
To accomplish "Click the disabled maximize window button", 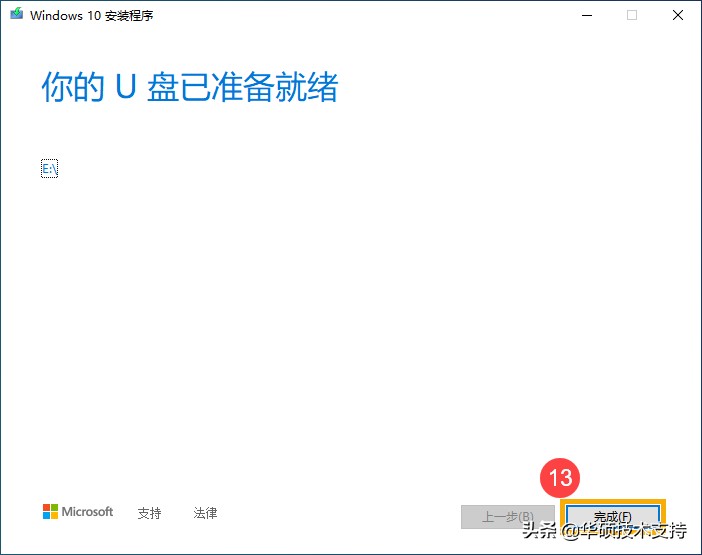I will point(632,15).
